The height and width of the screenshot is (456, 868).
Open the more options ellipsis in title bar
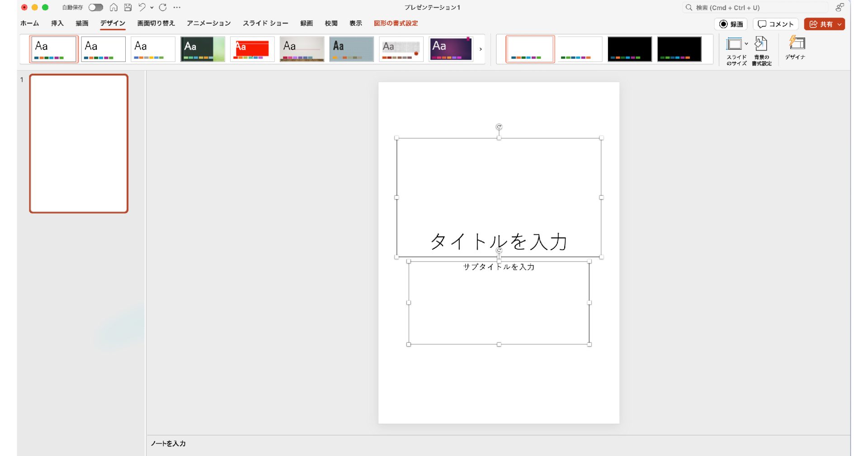177,7
